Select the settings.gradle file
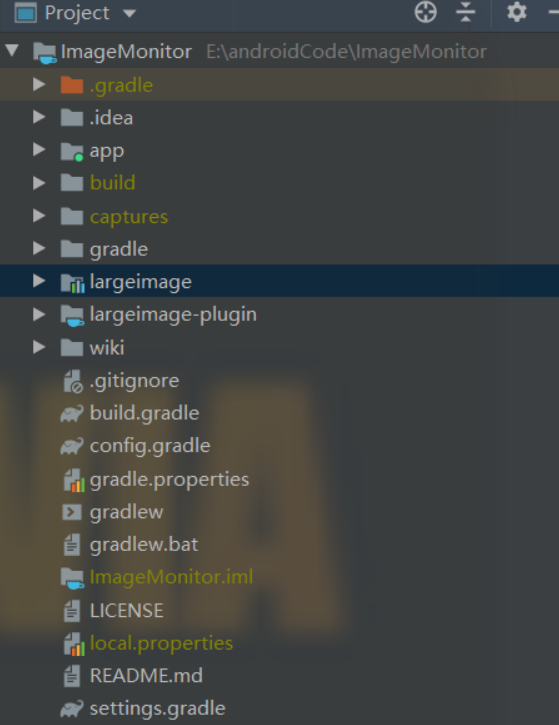The width and height of the screenshot is (559, 725). (x=157, y=708)
